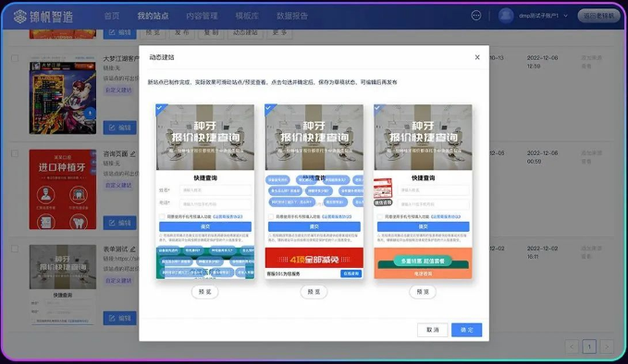
Task: Click 发布 button in top row
Action: 182,32
